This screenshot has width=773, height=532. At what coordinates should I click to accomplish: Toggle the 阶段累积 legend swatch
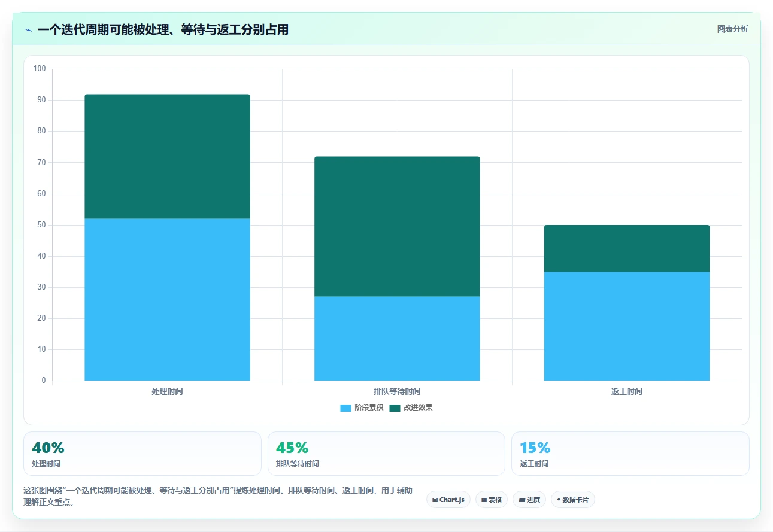click(345, 408)
